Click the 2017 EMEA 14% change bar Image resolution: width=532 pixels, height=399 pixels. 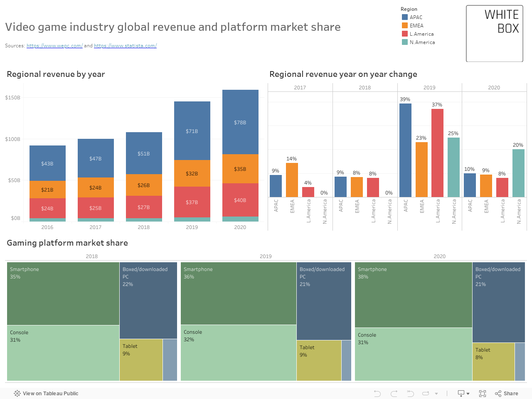[x=292, y=180]
